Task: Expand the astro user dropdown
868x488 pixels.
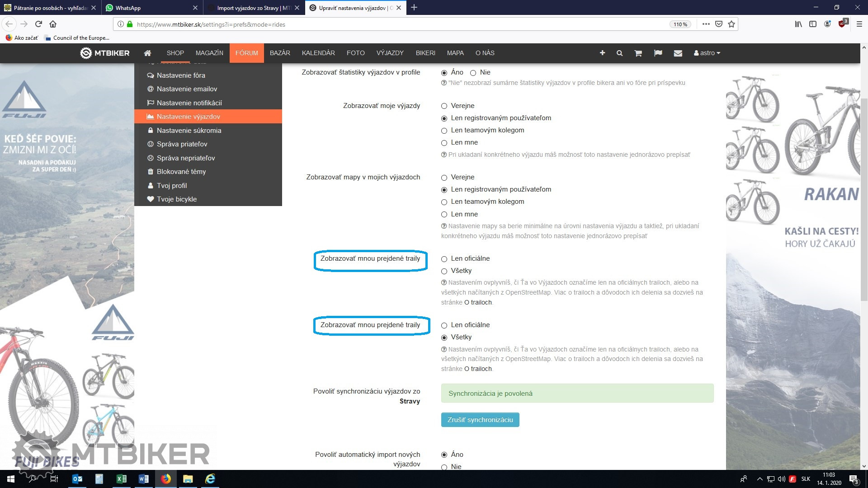Action: 707,53
